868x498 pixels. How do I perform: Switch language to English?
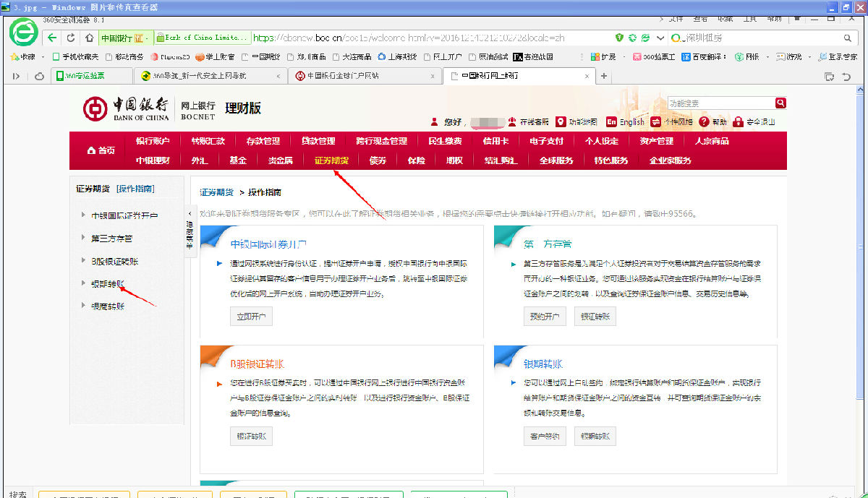pos(625,121)
